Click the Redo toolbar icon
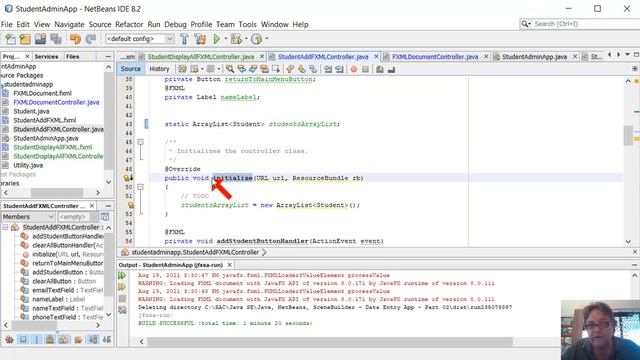The height and width of the screenshot is (360, 640). (90, 39)
